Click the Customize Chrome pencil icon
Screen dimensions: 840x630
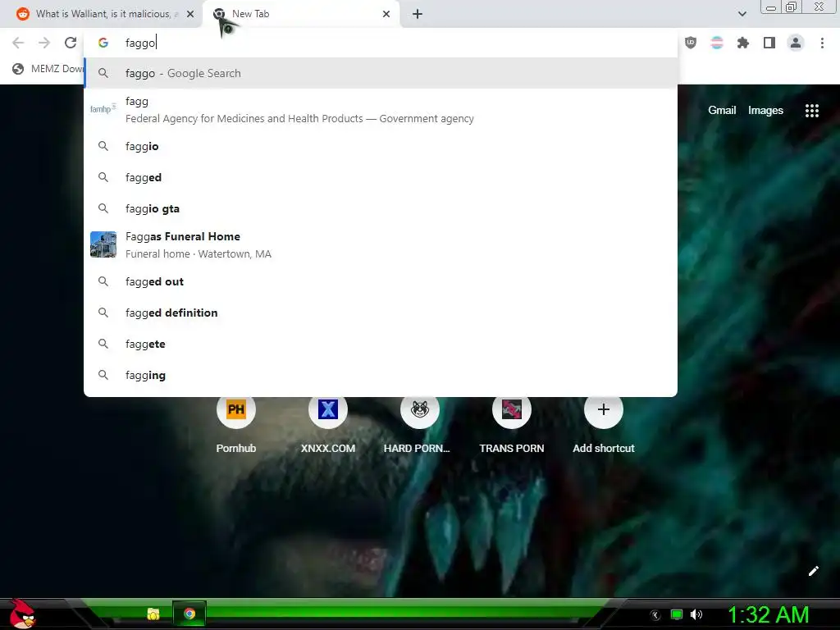pos(813,571)
